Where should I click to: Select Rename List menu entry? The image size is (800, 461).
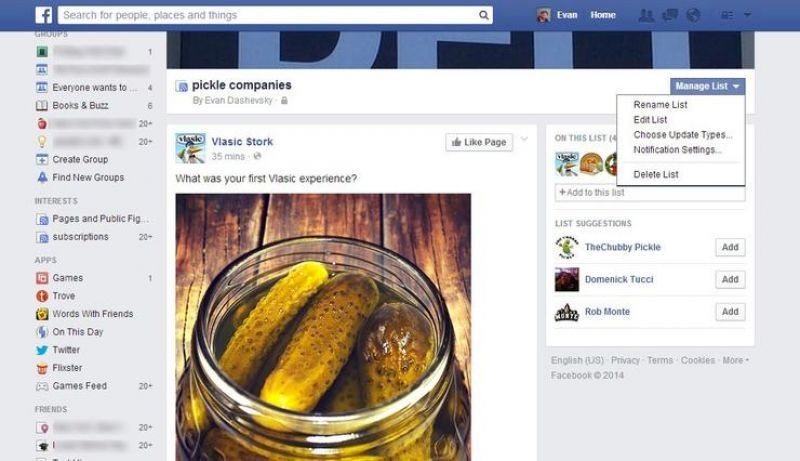pyautogui.click(x=660, y=105)
